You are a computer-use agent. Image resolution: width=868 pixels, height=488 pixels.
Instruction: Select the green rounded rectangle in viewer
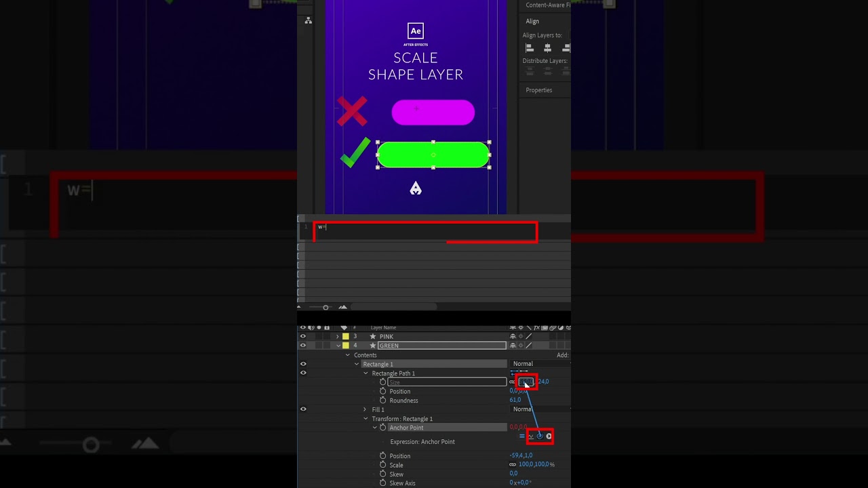(433, 155)
